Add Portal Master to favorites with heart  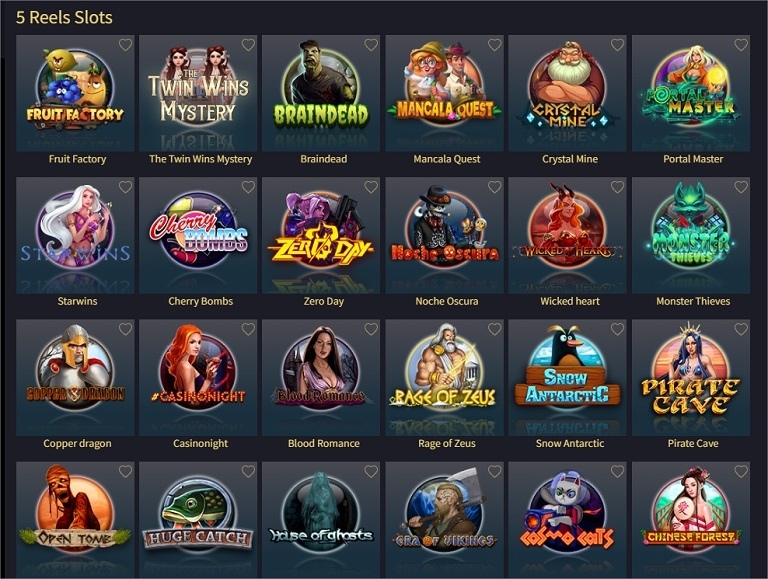point(741,45)
